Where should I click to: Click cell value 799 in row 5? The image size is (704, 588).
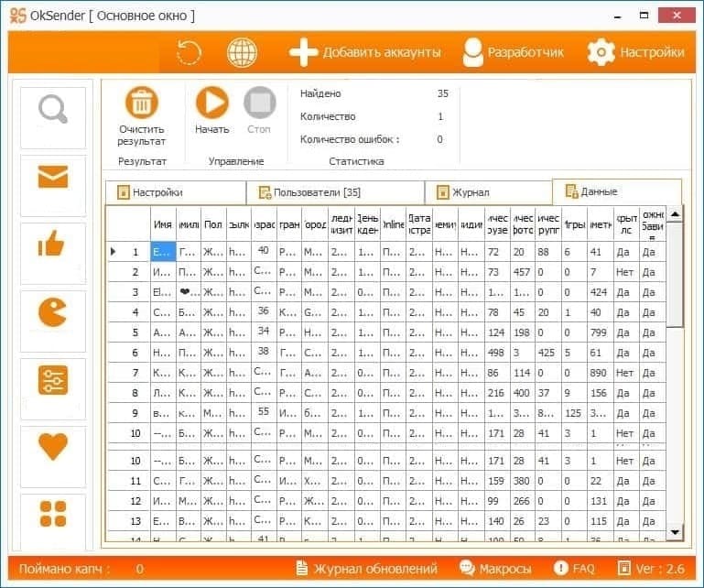point(599,332)
